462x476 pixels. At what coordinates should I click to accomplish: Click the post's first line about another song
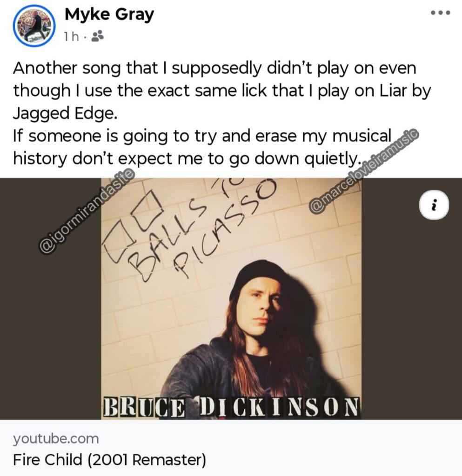click(214, 68)
